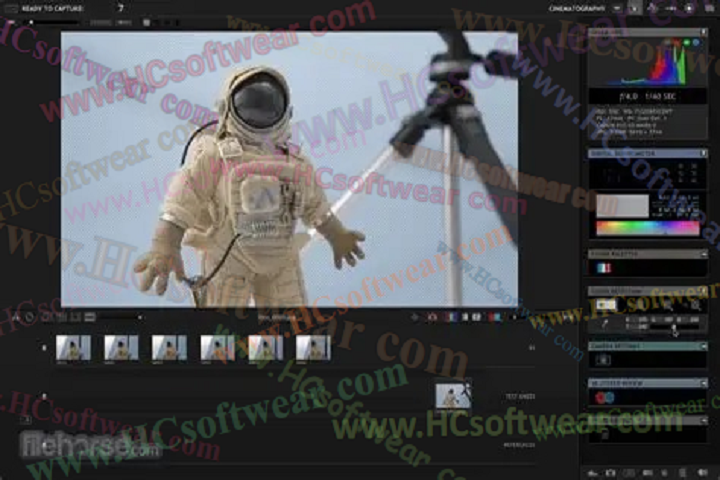Select the fourth exposure thumbnail in the tray
Viewport: 720px width, 480px height.
[218, 348]
